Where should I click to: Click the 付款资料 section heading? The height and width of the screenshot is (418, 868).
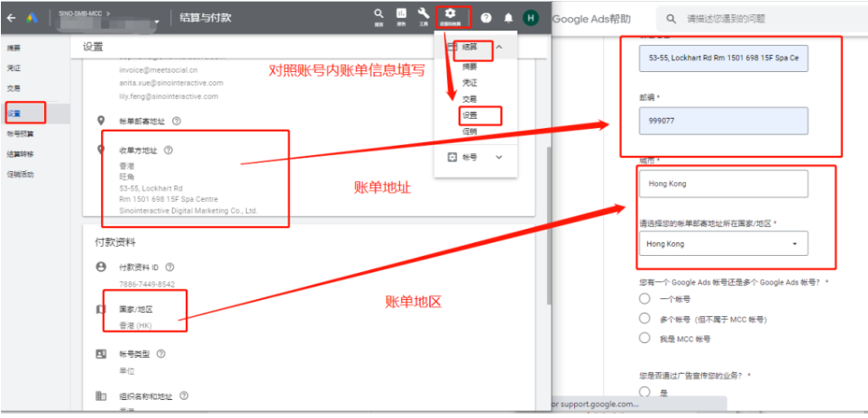point(115,241)
